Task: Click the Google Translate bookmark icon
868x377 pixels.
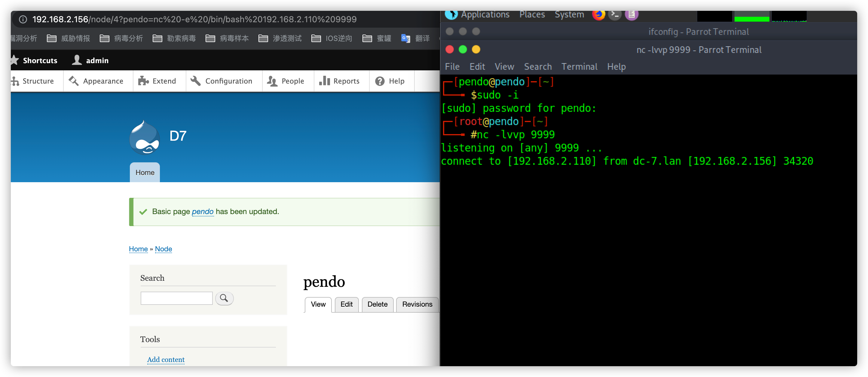Action: coord(406,38)
